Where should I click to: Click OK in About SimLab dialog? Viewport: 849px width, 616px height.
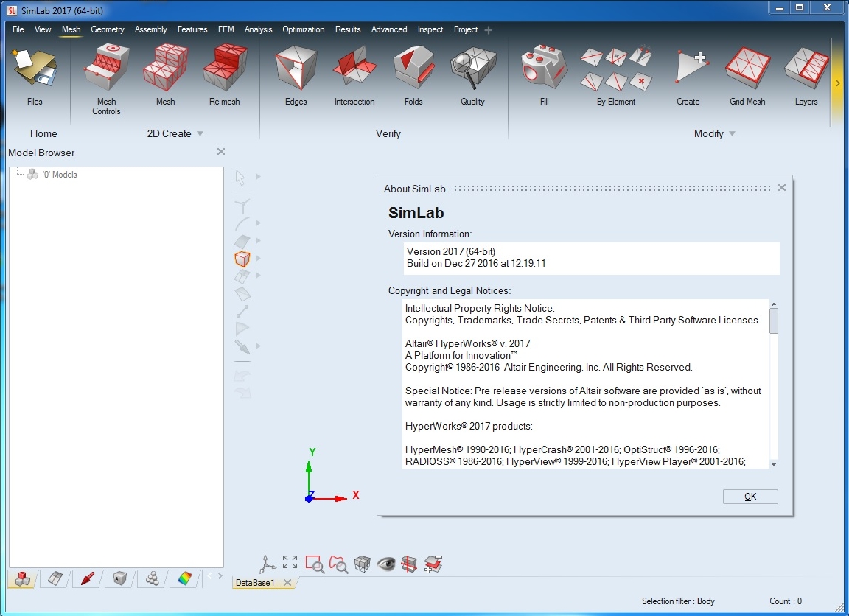click(x=750, y=497)
